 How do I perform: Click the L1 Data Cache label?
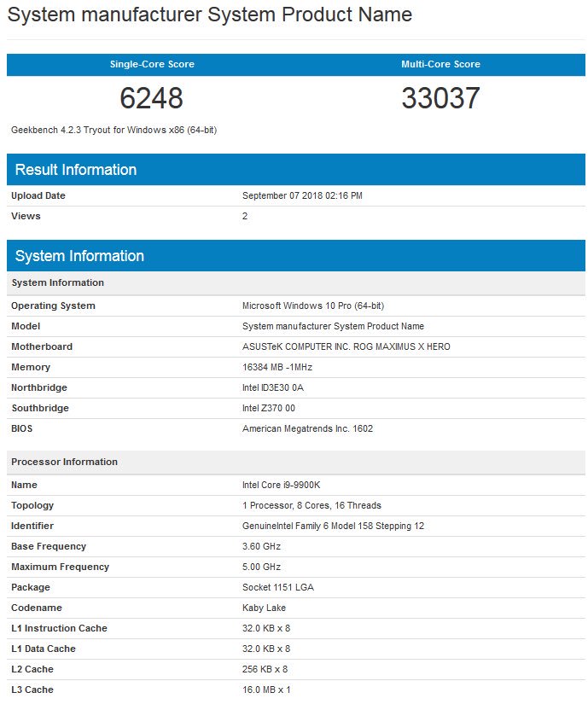click(x=44, y=649)
